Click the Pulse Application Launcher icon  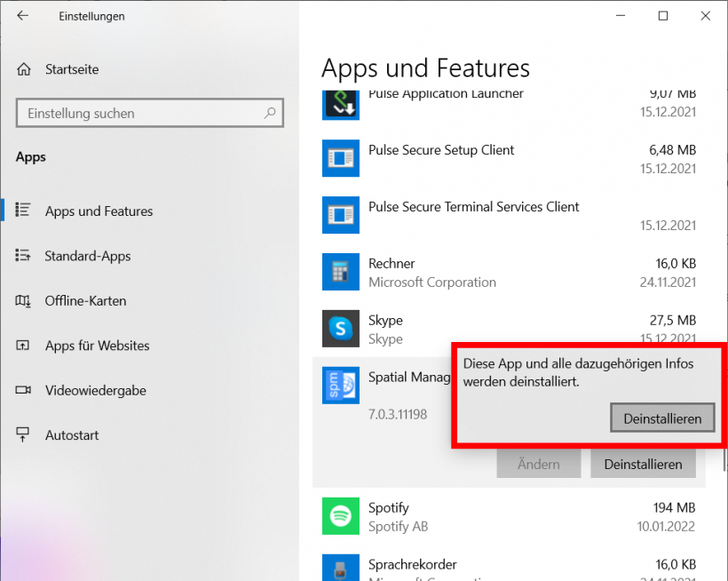click(x=341, y=102)
